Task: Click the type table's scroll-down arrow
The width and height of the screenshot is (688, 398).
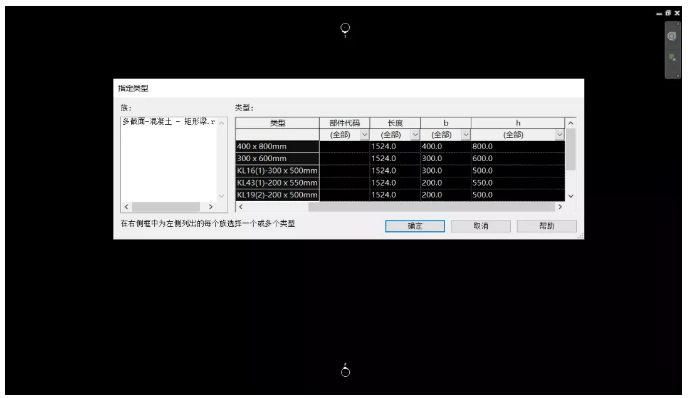Action: pyautogui.click(x=571, y=196)
